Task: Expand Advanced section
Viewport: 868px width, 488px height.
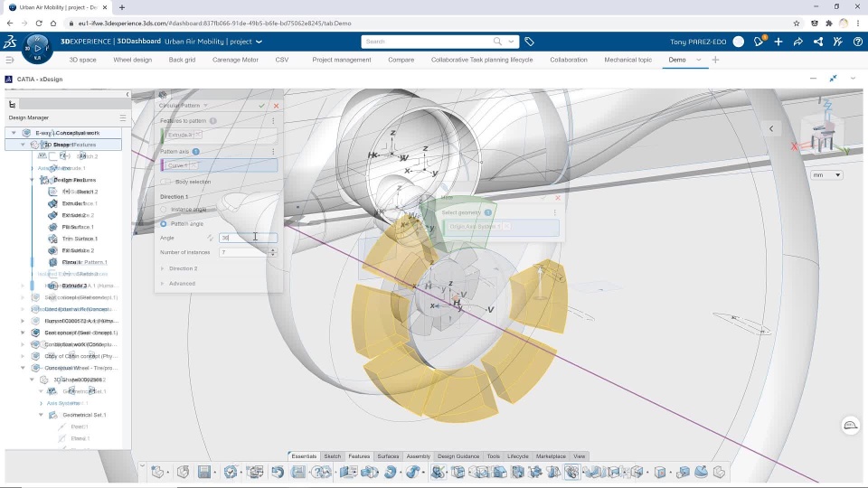Action: pyautogui.click(x=162, y=283)
